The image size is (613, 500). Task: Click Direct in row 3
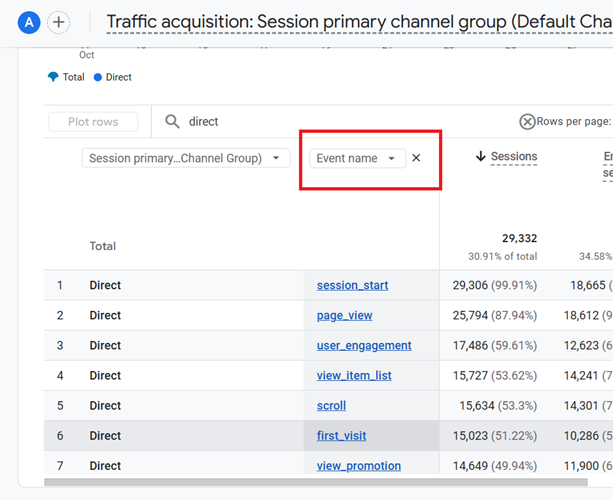click(105, 346)
